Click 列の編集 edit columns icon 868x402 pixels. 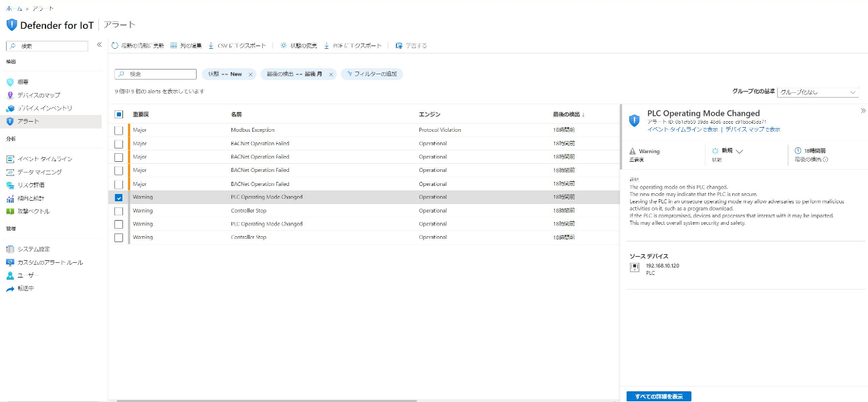[x=173, y=45]
